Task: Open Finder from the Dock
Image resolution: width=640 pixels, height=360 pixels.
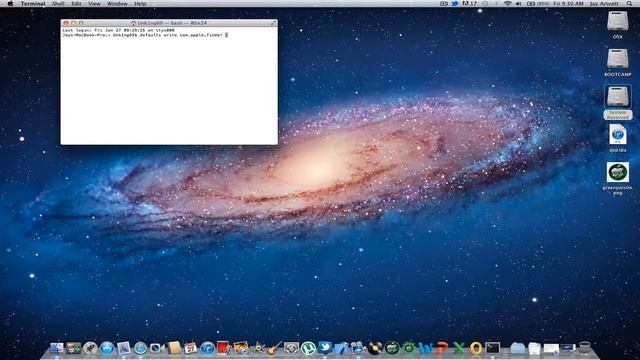Action: (x=56, y=348)
